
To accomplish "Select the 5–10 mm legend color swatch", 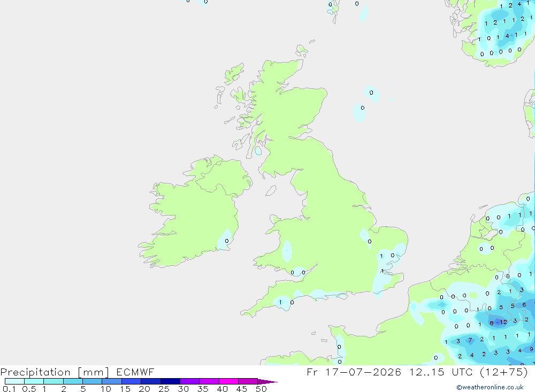I will 92,381.
